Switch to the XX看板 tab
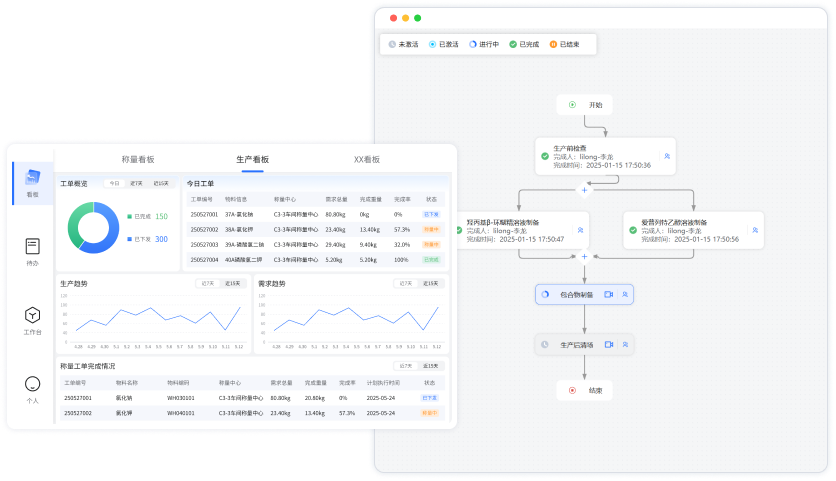 point(367,159)
